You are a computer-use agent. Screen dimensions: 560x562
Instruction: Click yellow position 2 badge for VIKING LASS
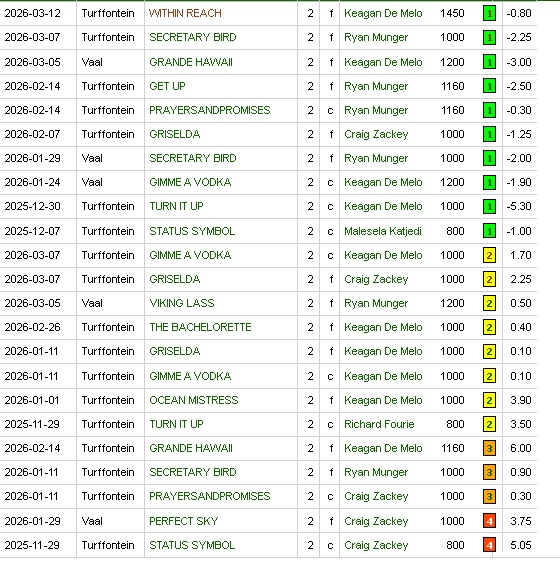click(489, 304)
